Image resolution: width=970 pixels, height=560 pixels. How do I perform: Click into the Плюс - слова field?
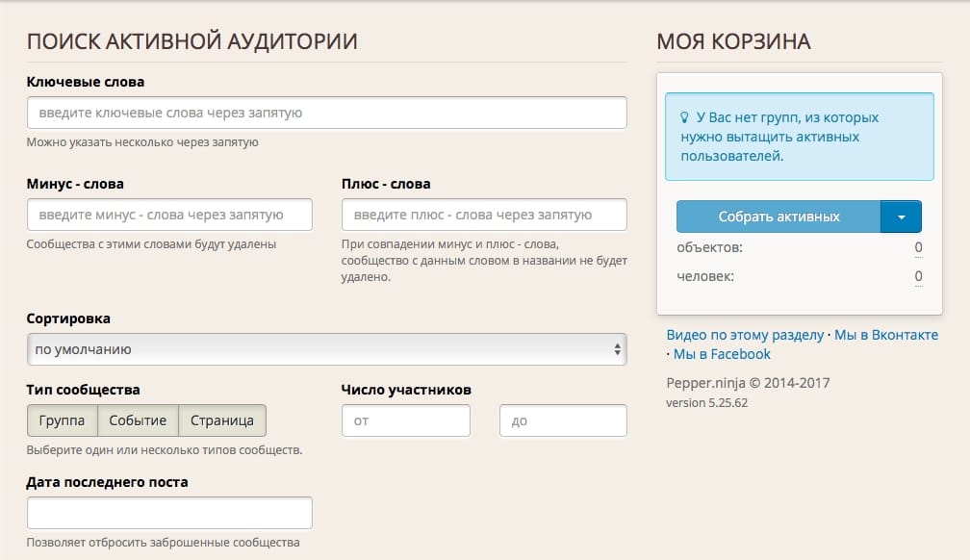point(484,215)
